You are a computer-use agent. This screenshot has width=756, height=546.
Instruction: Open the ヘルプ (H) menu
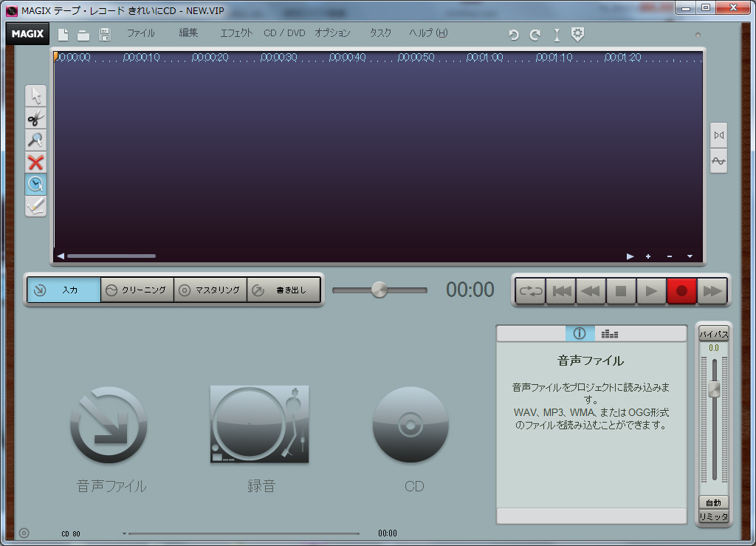pyautogui.click(x=428, y=33)
